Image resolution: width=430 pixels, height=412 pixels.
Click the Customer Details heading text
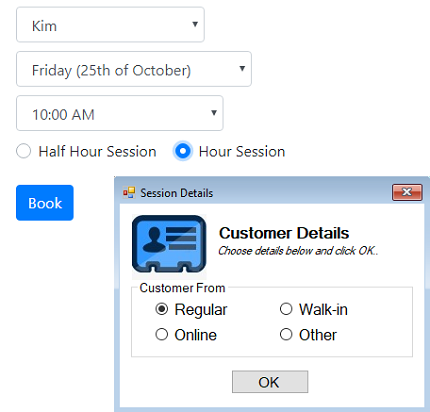coord(284,233)
